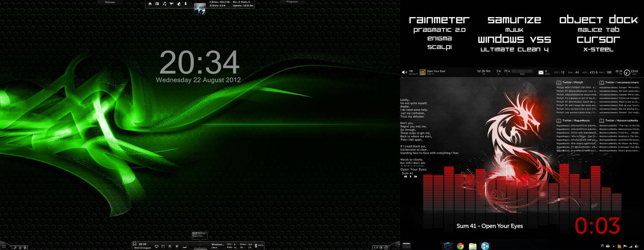The width and height of the screenshot is (644, 250).
Task: Open the icon between camera and download arrow
Action: point(179,4)
